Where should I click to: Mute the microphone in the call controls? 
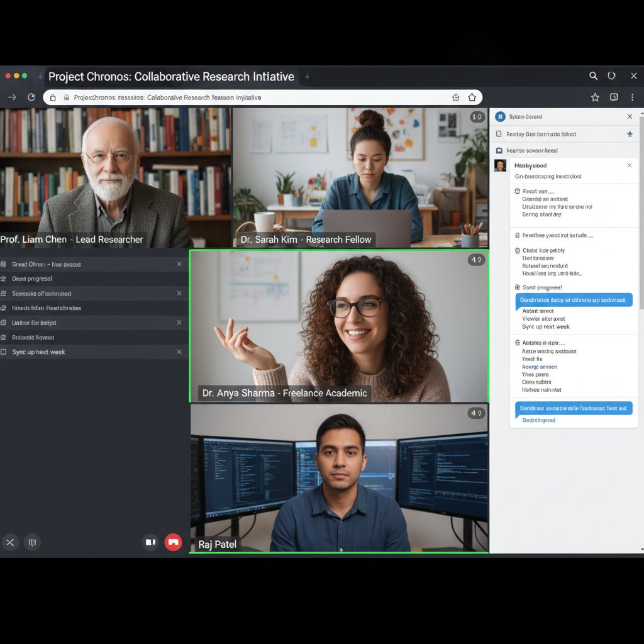[31, 542]
